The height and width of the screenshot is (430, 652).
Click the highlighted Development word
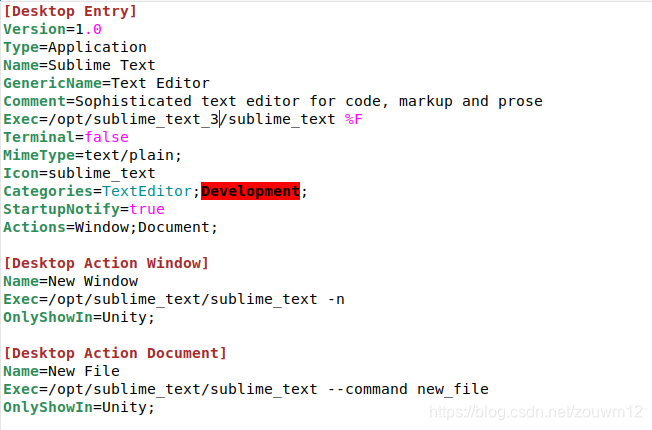click(x=250, y=191)
